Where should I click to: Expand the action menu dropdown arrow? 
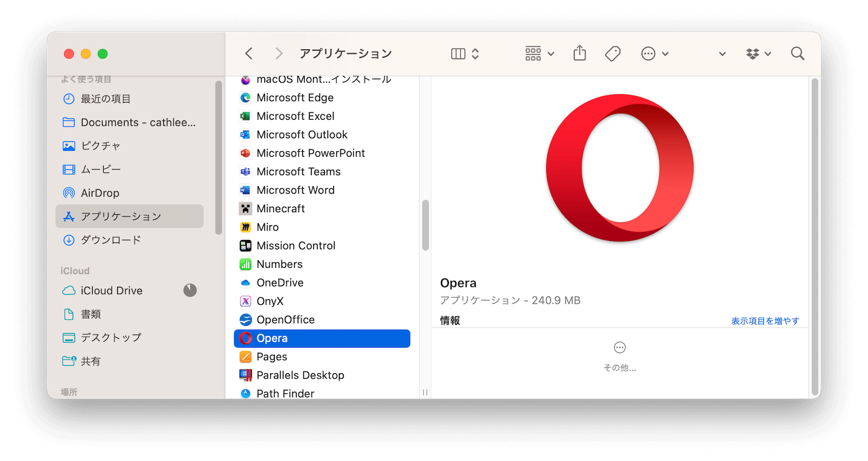666,54
